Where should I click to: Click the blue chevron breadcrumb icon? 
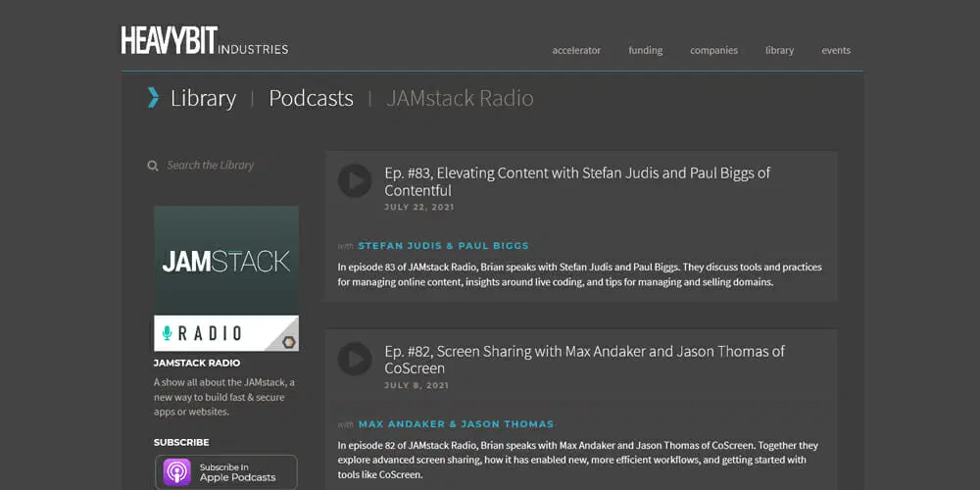coord(153,97)
